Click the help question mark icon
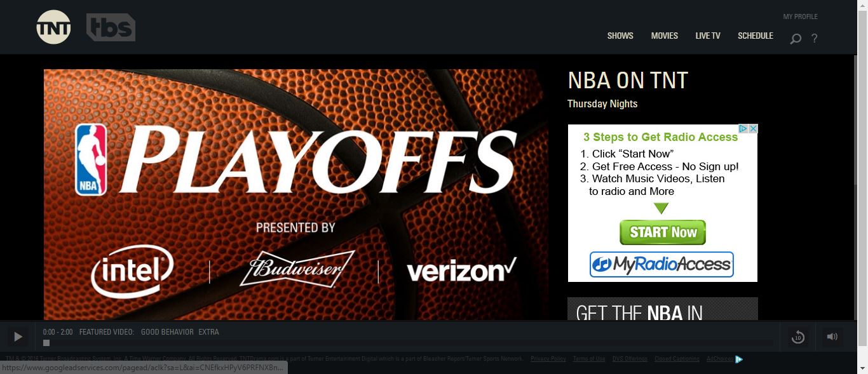868x374 pixels. (x=814, y=38)
